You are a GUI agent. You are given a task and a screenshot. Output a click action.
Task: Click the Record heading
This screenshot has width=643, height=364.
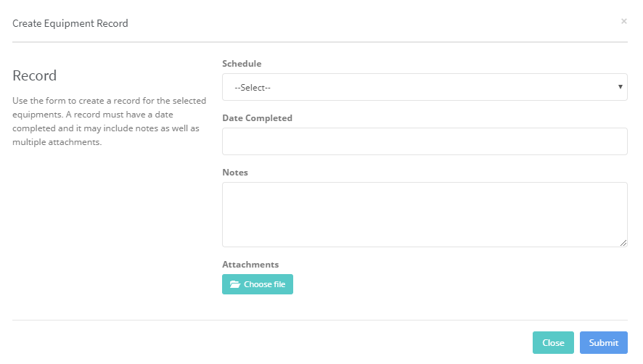click(x=34, y=75)
